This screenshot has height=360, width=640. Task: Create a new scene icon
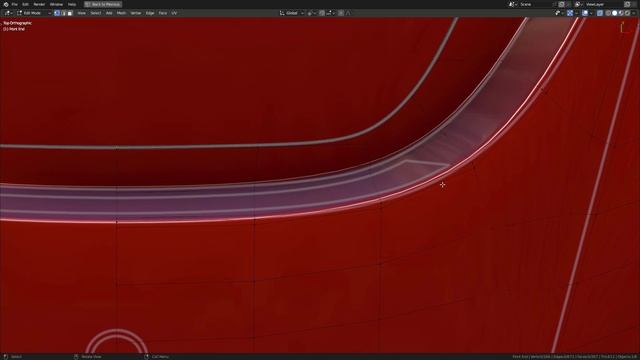click(562, 4)
